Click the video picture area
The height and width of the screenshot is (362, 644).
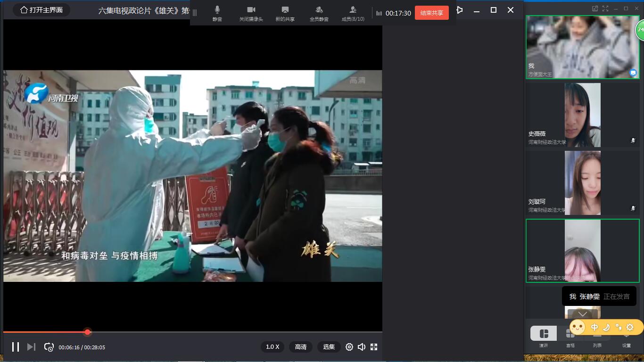(x=193, y=176)
